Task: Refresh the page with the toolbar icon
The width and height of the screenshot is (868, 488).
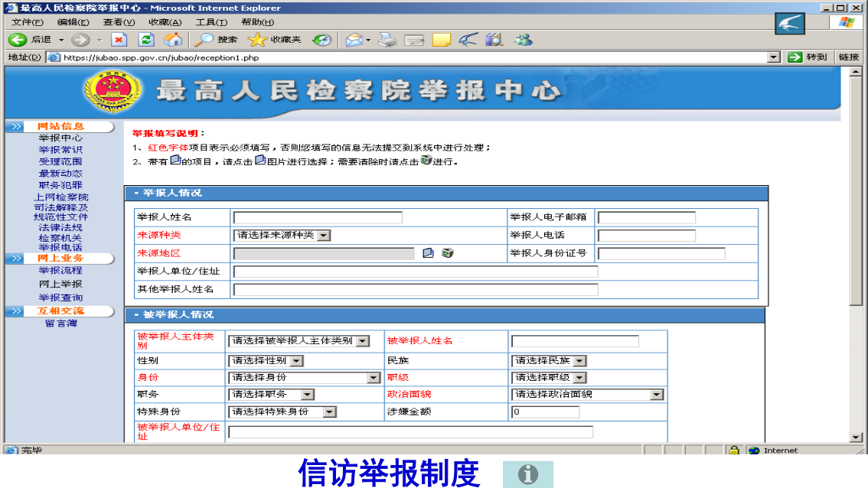Action: tap(145, 40)
